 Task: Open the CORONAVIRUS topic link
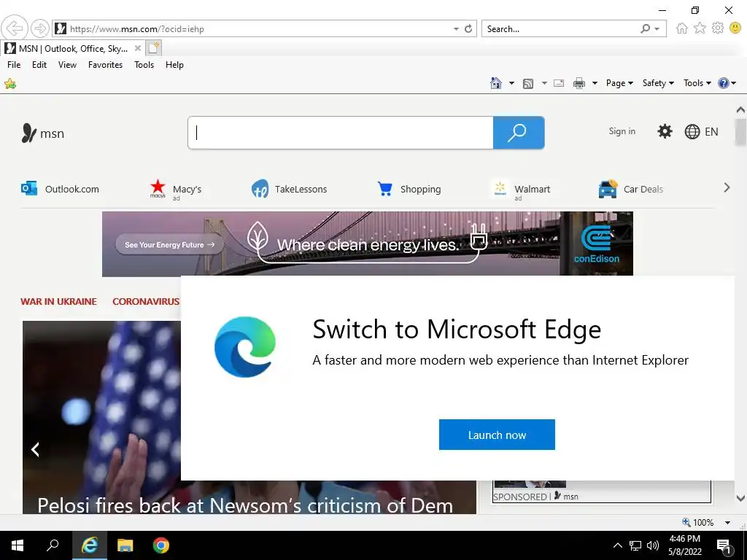coord(146,301)
